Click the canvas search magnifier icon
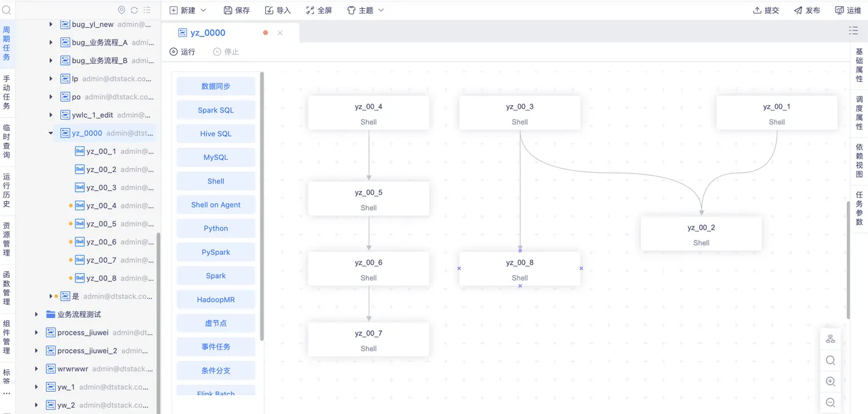 (830, 360)
